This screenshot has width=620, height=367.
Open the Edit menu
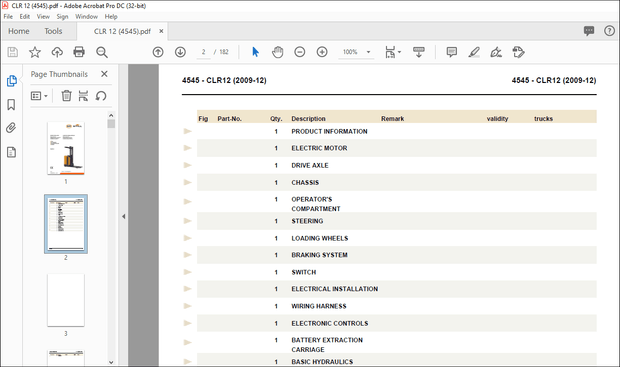pyautogui.click(x=25, y=17)
